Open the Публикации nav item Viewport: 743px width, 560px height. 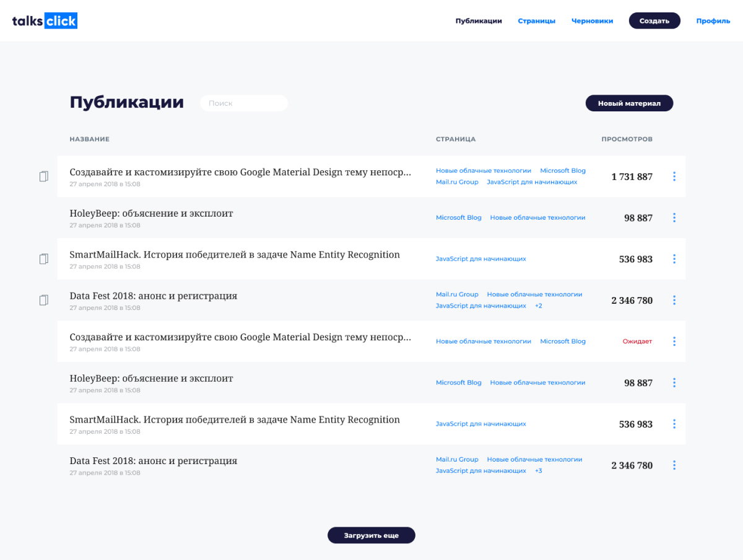coord(479,21)
